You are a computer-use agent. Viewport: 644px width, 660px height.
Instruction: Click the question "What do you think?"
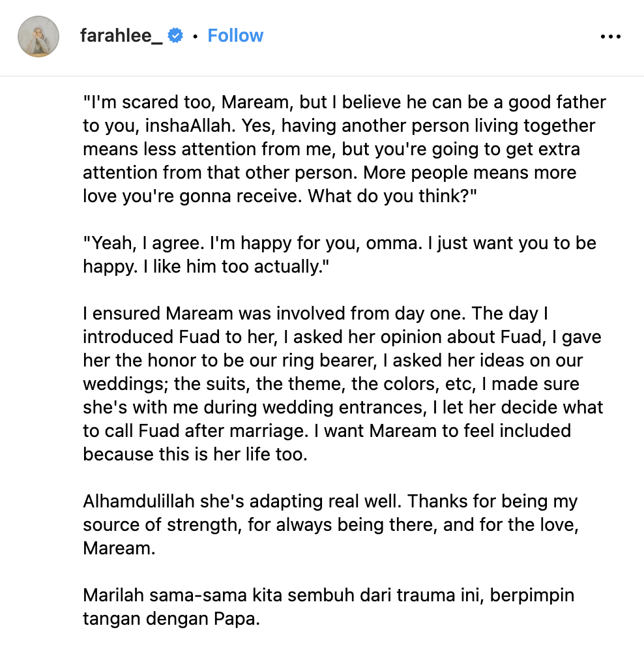[392, 196]
